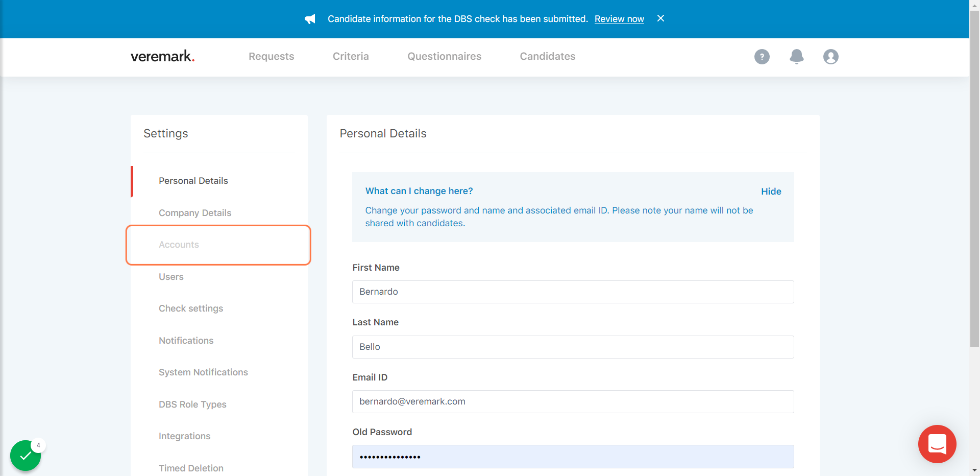The image size is (980, 476).
Task: Open the user profile avatar icon
Action: coord(830,57)
